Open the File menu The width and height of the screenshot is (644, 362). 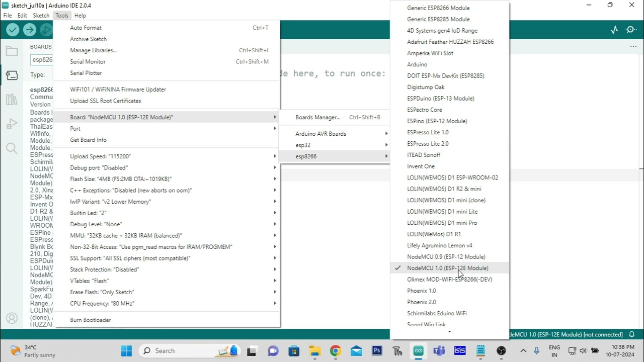[8, 16]
